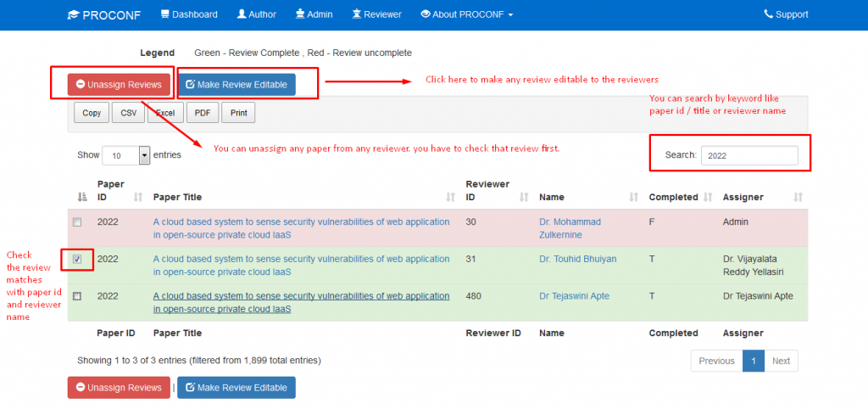Sort by Name column arrows
Screen dimensions: 868x409
(x=634, y=197)
